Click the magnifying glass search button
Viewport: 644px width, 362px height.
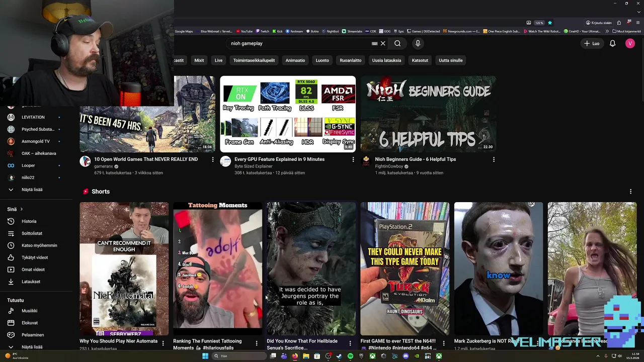(397, 43)
